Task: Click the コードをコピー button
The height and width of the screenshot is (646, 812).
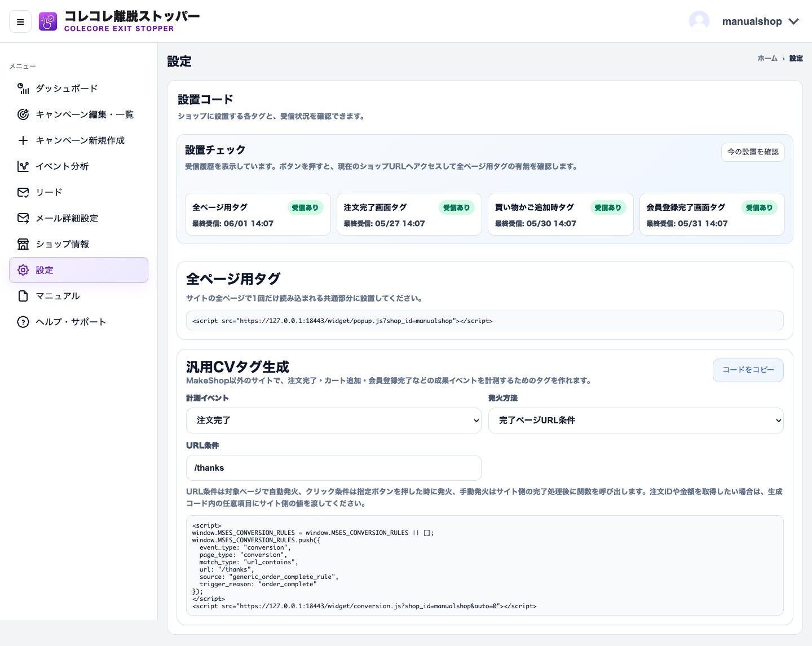Action: tap(748, 370)
